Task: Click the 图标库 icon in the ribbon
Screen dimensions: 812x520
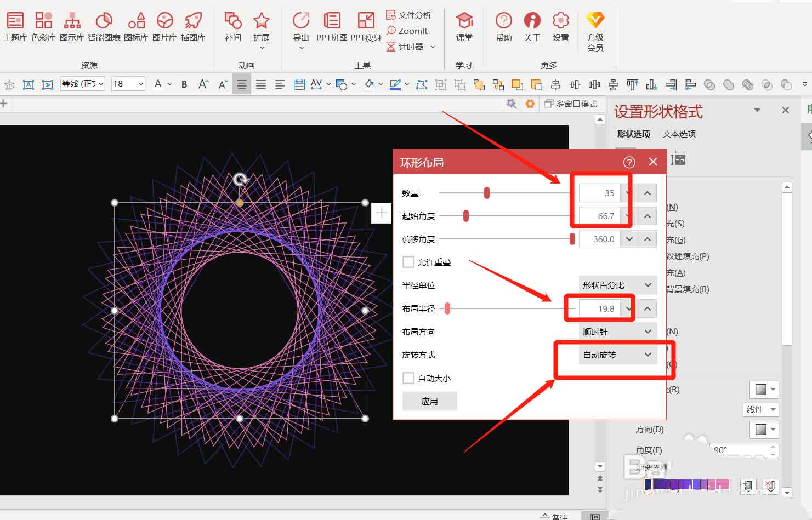Action: (136, 26)
